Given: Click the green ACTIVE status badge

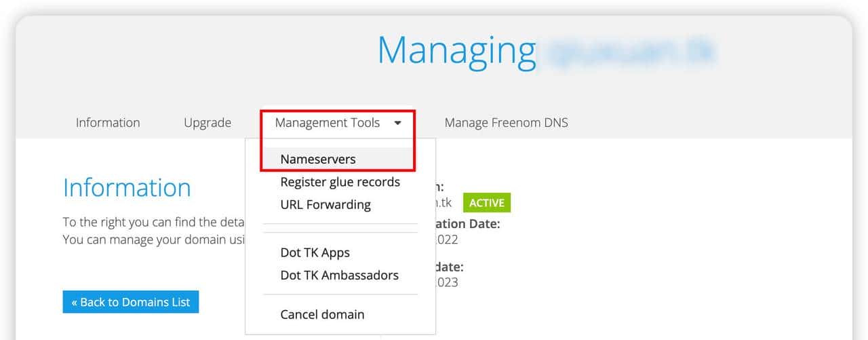Looking at the screenshot, I should [486, 203].
